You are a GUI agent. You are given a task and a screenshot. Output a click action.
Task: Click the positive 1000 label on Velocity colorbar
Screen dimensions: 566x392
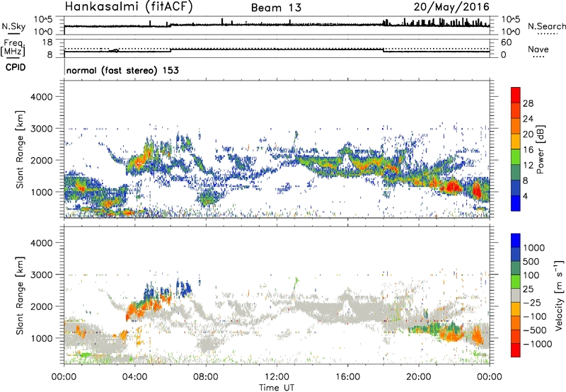[x=534, y=248]
